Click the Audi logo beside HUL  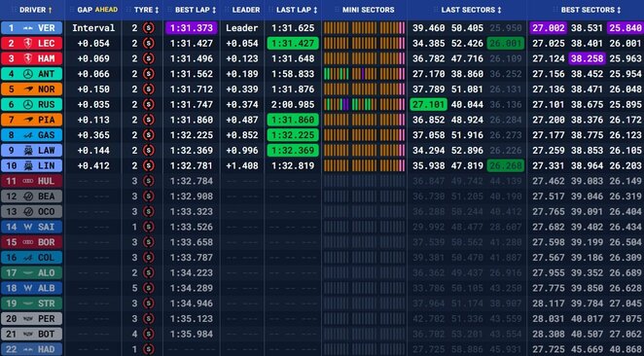[x=28, y=181]
